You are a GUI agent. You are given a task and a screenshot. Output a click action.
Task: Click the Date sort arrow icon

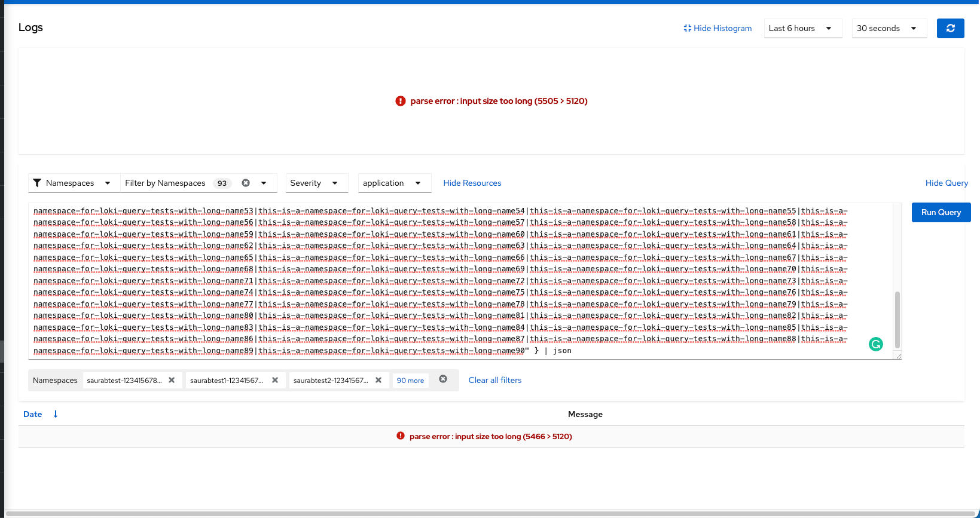[56, 414]
